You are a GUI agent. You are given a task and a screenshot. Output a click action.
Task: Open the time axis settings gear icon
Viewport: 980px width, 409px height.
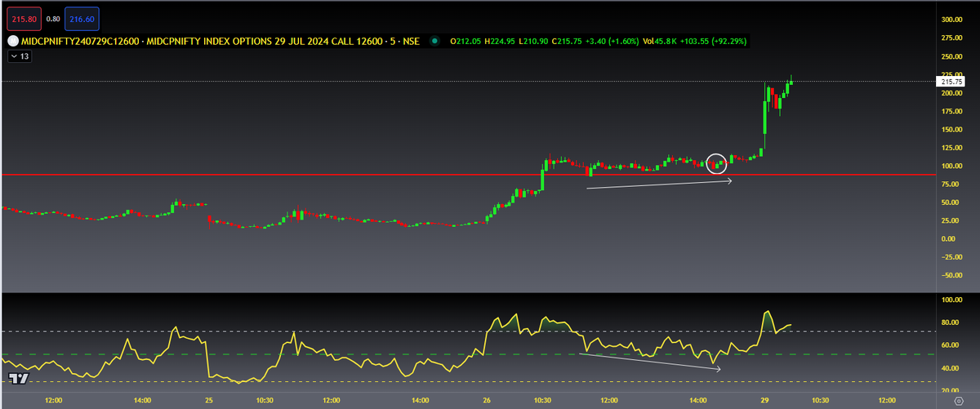(x=959, y=401)
